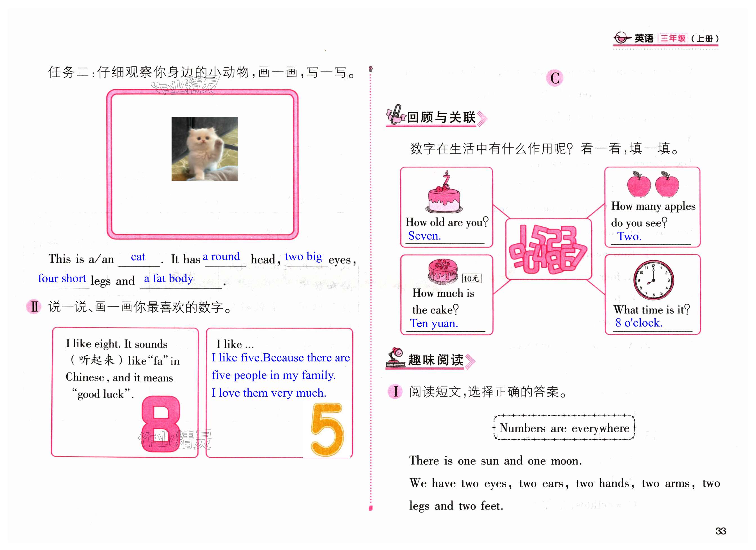Click the birthday cake with 7 candle

point(444,194)
